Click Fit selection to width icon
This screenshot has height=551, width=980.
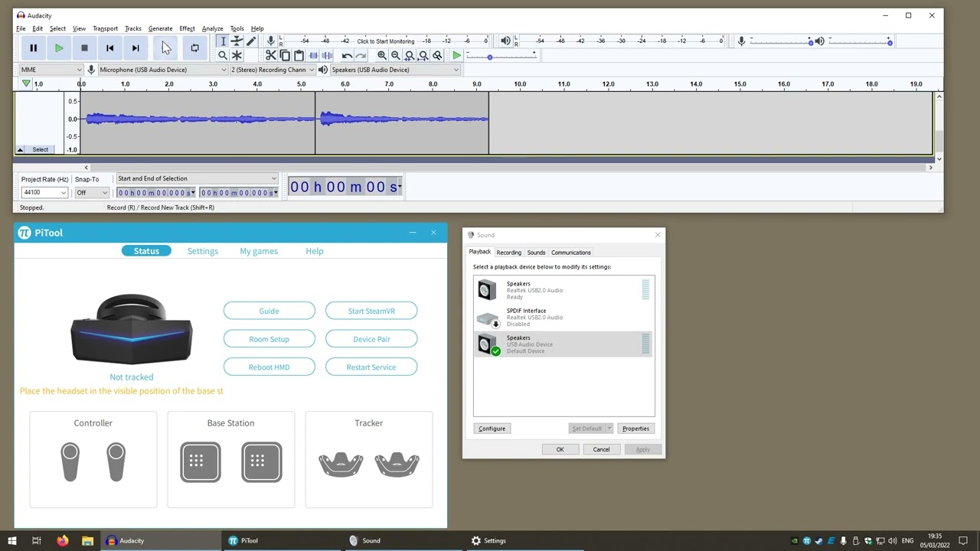click(409, 55)
